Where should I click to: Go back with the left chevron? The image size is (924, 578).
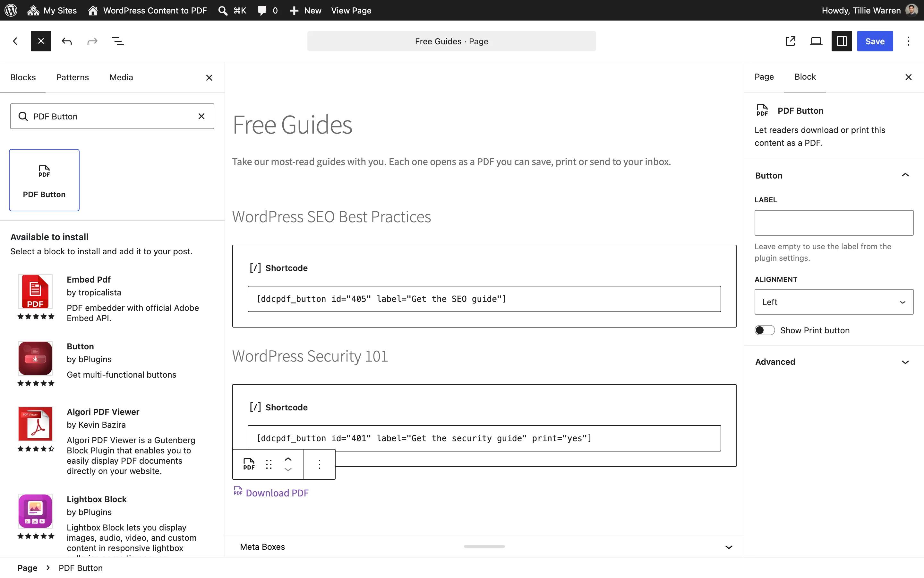15,41
